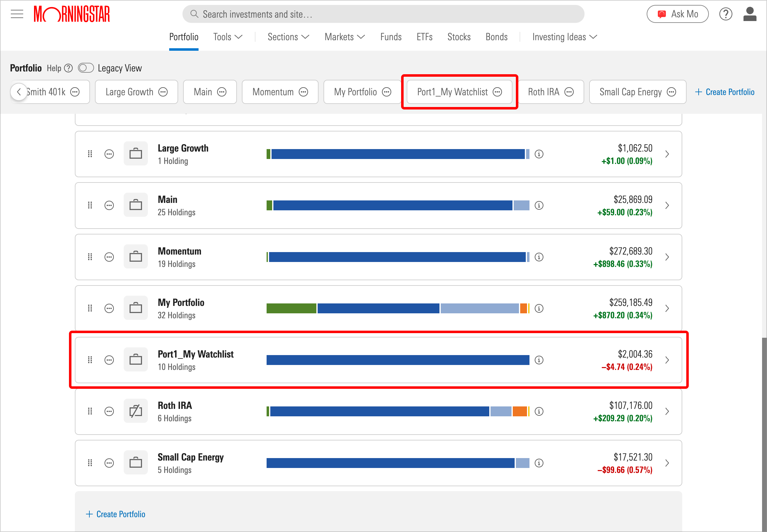Expand the Tools dropdown menu
Screen dimensions: 767x532
click(x=228, y=37)
